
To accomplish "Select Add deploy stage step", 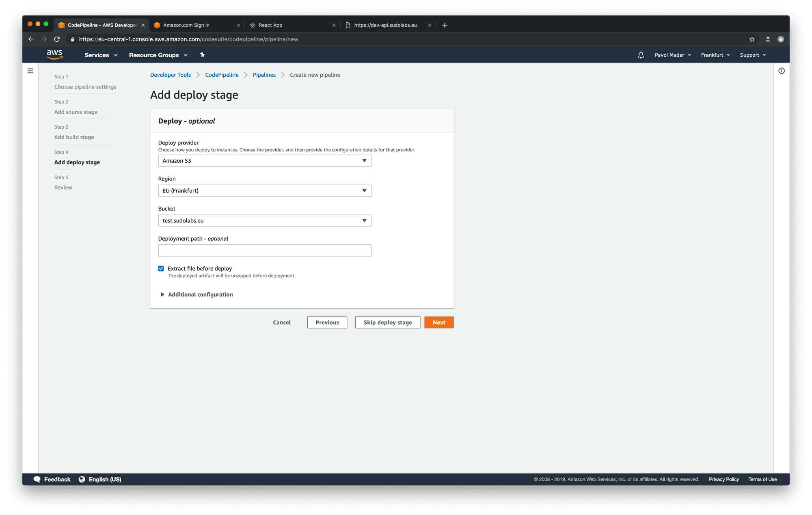I will [x=77, y=162].
